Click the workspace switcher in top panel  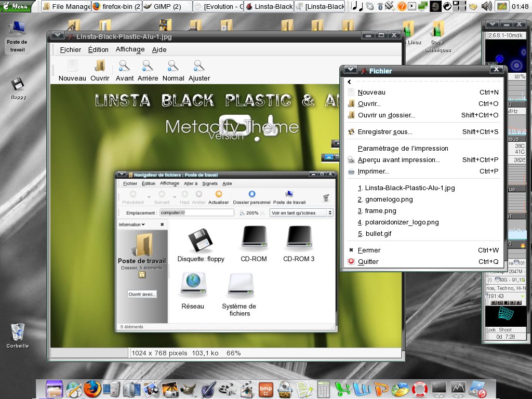[459, 6]
